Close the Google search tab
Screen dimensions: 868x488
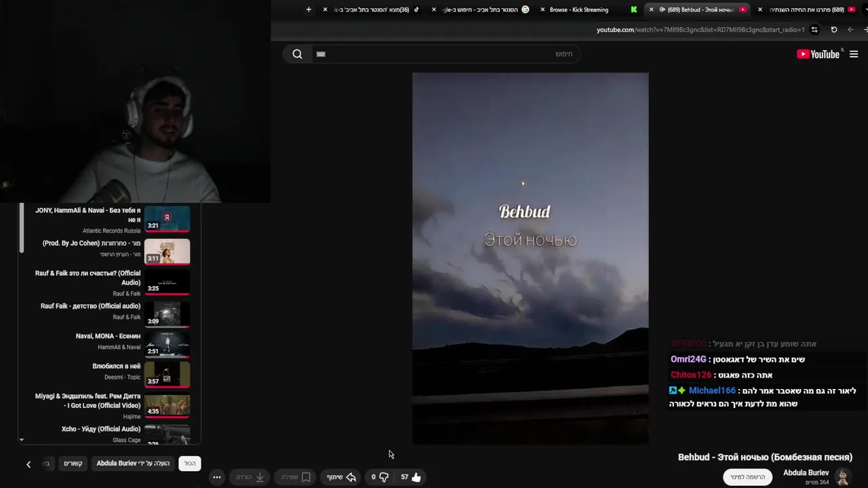(x=434, y=9)
